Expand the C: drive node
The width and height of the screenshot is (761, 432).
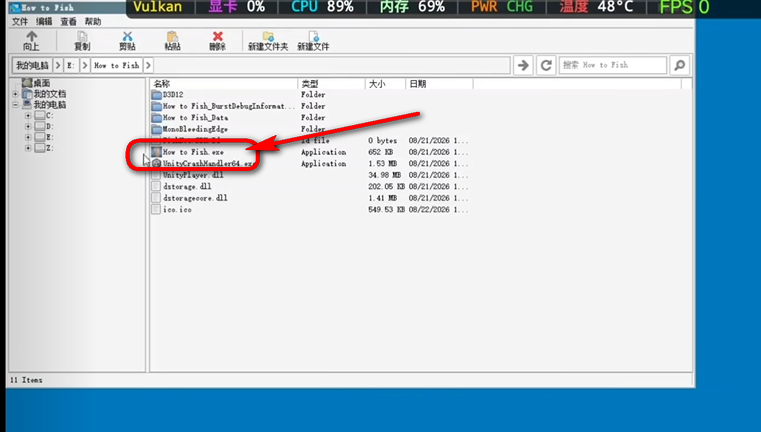pyautogui.click(x=28, y=116)
